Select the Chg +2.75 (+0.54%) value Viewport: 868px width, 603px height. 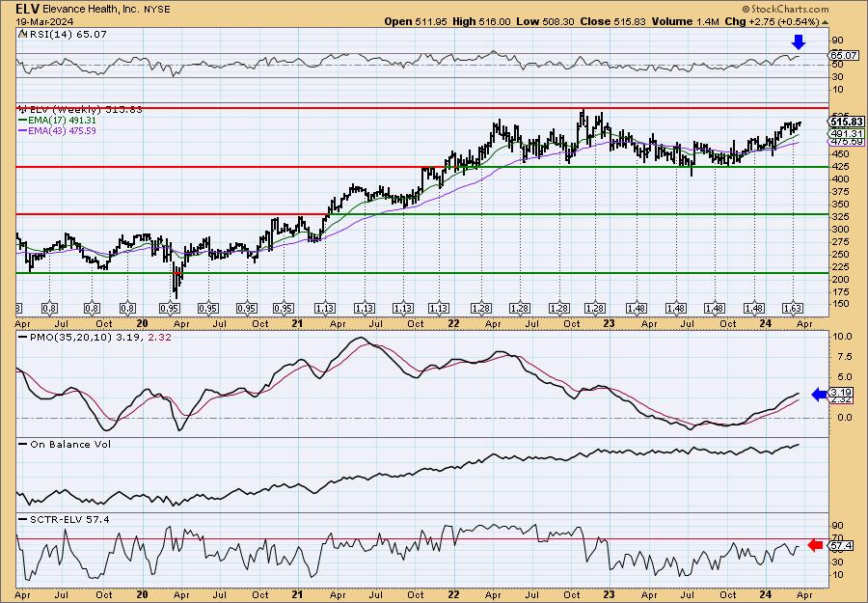773,21
